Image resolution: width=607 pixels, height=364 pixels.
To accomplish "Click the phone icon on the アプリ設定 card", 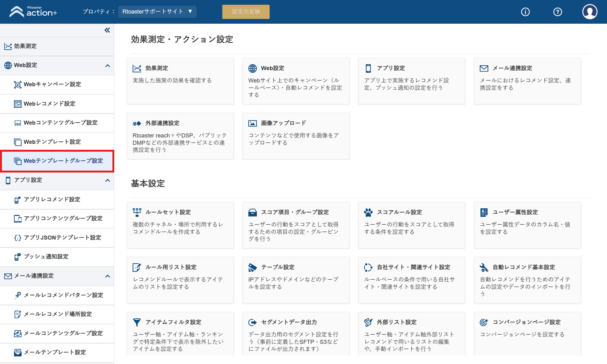I will 368,68.
